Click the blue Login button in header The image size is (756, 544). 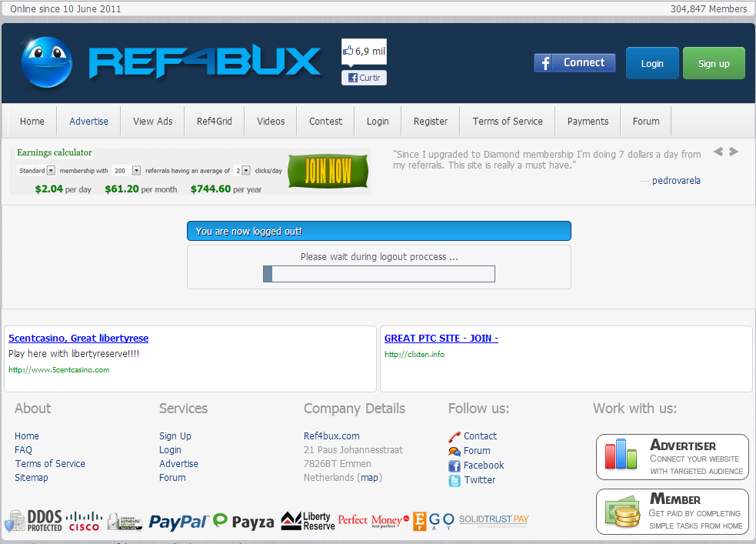click(x=652, y=63)
